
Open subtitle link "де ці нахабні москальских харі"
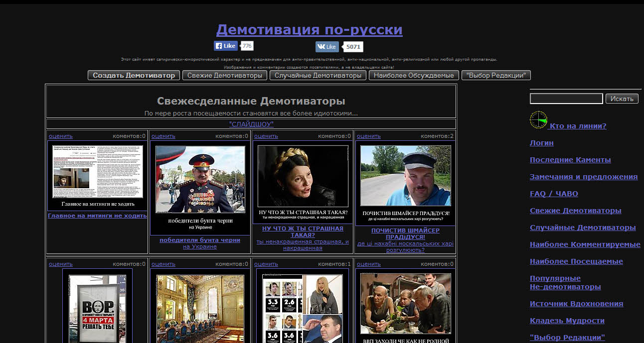click(405, 247)
